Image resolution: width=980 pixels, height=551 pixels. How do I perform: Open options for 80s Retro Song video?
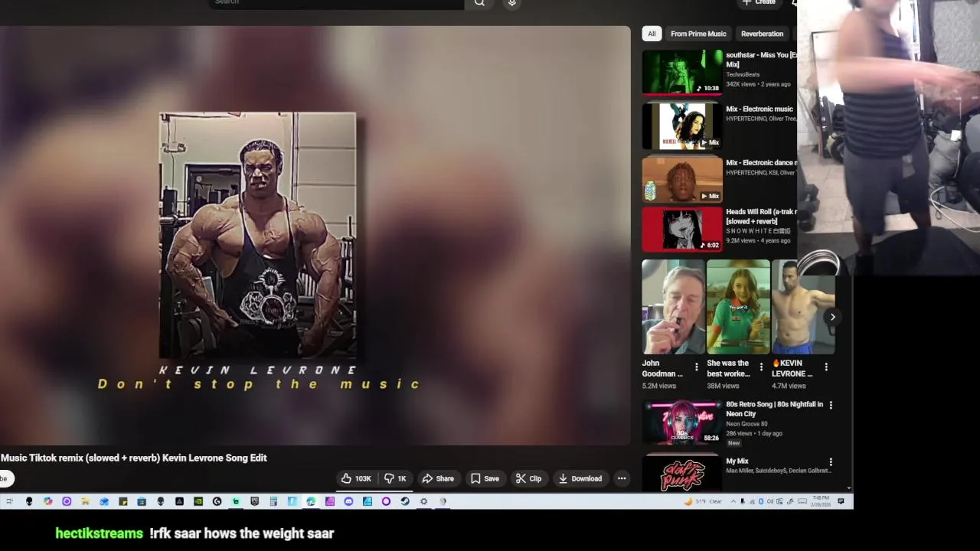pyautogui.click(x=831, y=405)
